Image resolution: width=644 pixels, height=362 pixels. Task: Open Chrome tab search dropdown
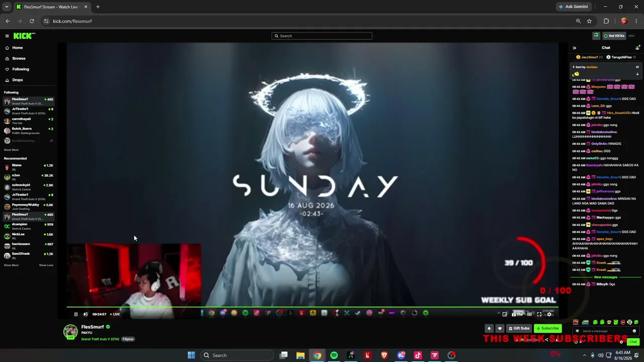click(x=7, y=7)
